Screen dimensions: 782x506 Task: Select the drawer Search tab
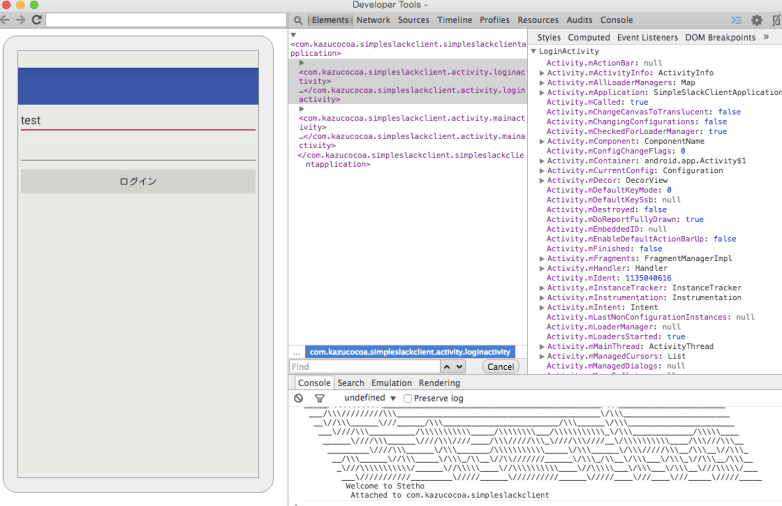click(351, 383)
